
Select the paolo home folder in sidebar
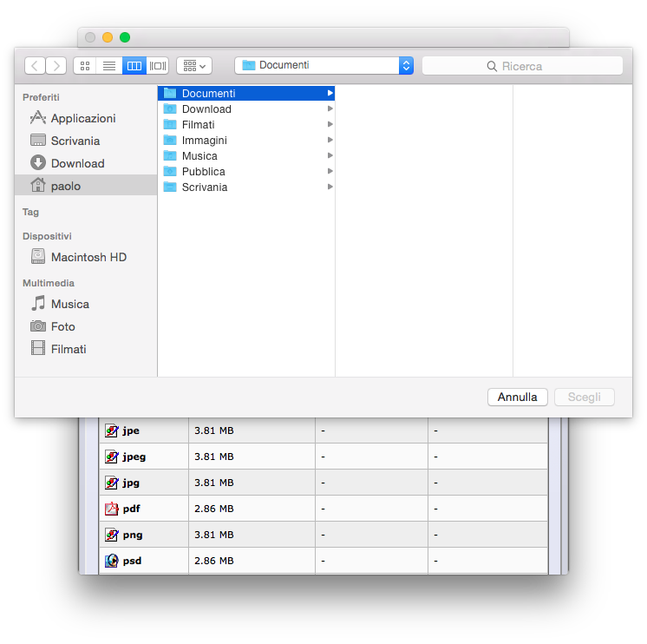85,186
